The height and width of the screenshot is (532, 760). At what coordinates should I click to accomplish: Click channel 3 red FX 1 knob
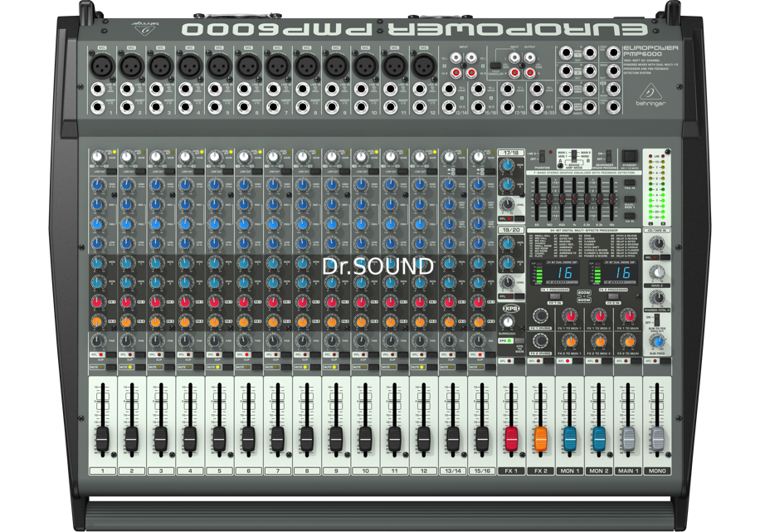156,301
